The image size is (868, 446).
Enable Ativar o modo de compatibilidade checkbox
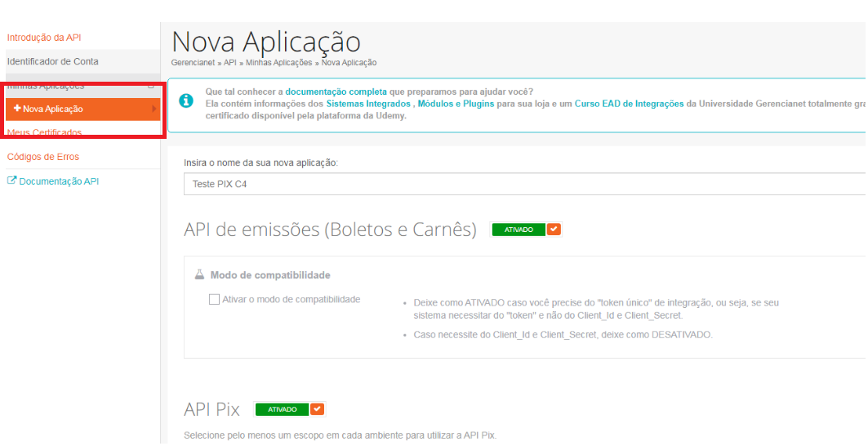coord(215,300)
